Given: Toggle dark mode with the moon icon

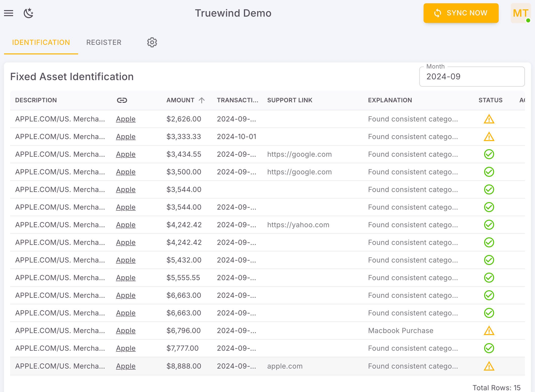Looking at the screenshot, I should 28,13.
